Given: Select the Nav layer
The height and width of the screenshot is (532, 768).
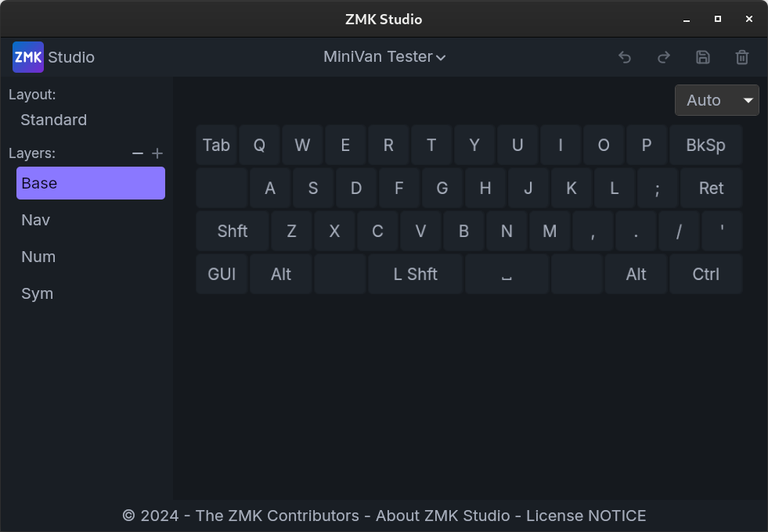Looking at the screenshot, I should pyautogui.click(x=35, y=220).
